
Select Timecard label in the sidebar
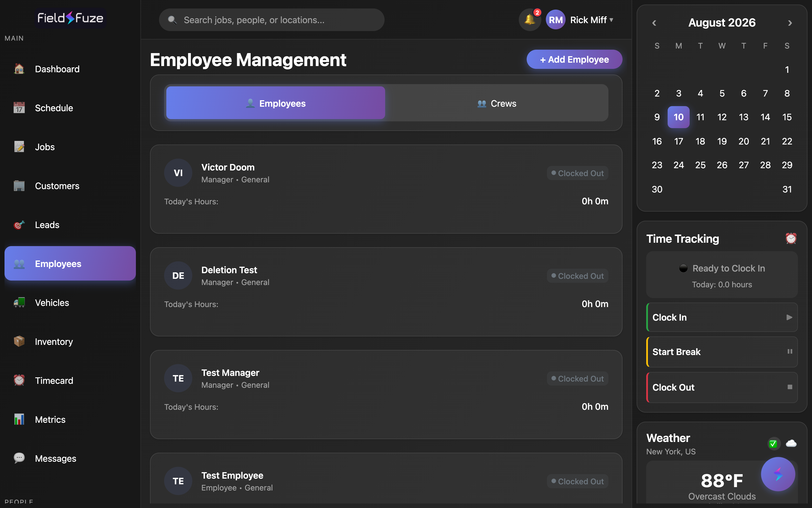pyautogui.click(x=54, y=381)
